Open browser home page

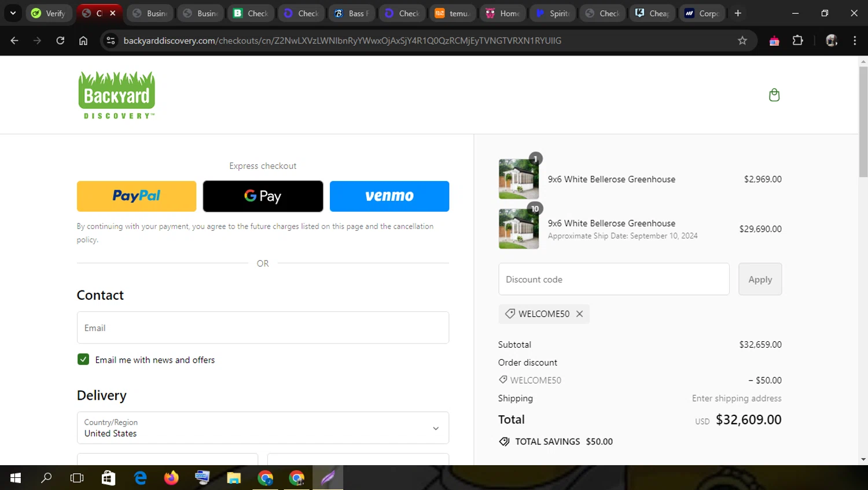click(83, 40)
